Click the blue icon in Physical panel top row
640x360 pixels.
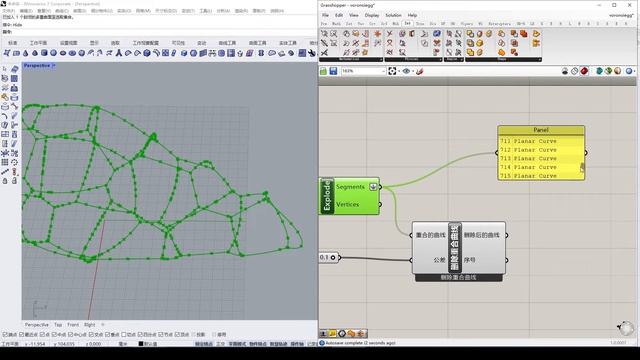(x=437, y=33)
